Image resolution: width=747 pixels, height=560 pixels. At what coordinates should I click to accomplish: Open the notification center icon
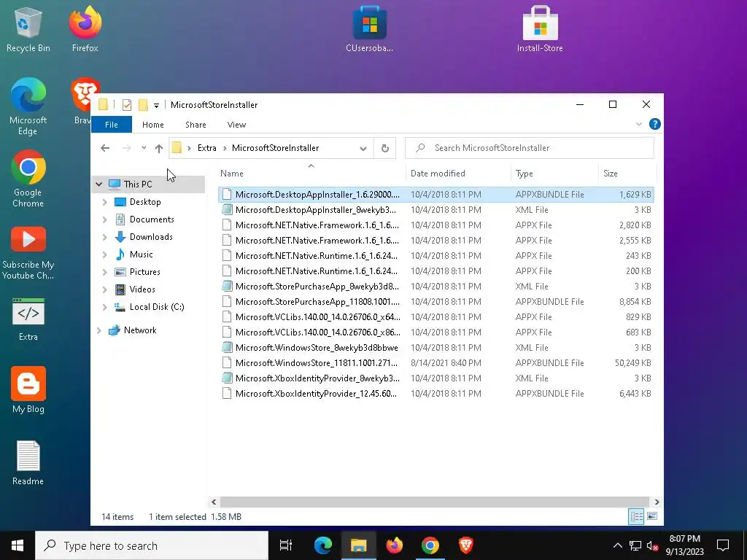click(x=723, y=545)
